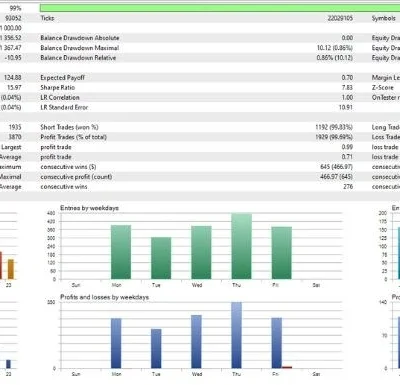
Task: Click Thu bar in Entries by weekdays
Action: tap(242, 246)
